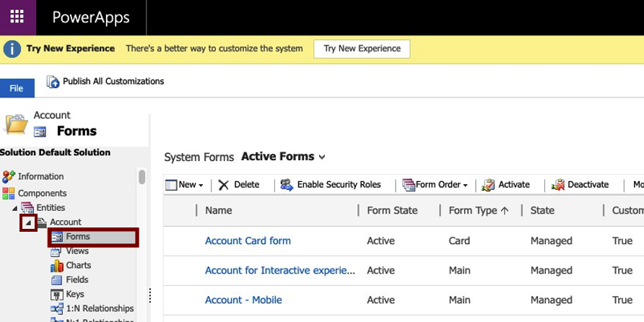The width and height of the screenshot is (644, 322).
Task: Click the PowerApps title
Action: (x=91, y=17)
